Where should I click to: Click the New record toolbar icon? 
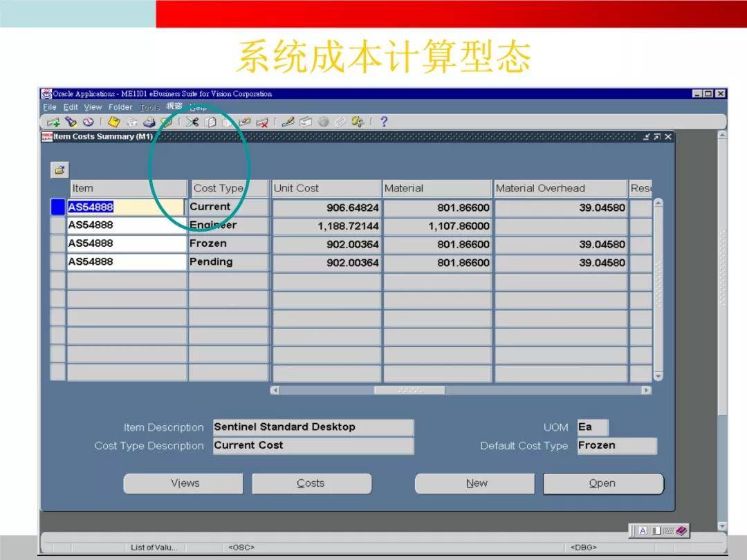tap(53, 122)
